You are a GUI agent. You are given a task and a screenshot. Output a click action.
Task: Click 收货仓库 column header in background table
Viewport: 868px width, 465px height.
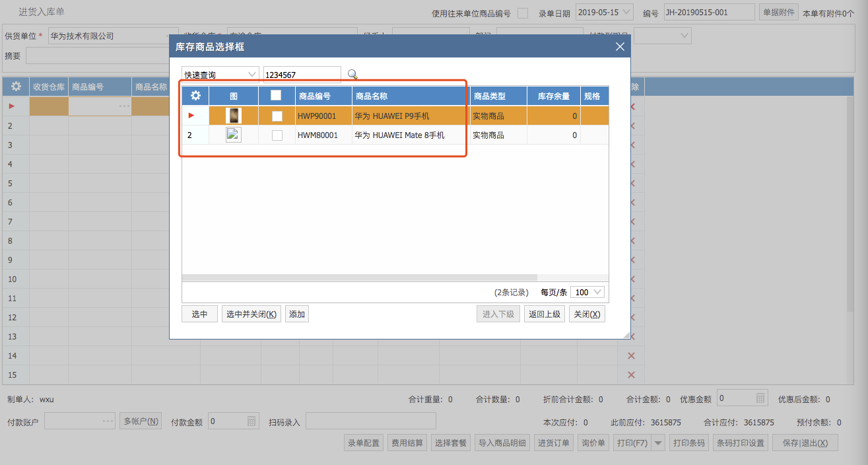49,87
